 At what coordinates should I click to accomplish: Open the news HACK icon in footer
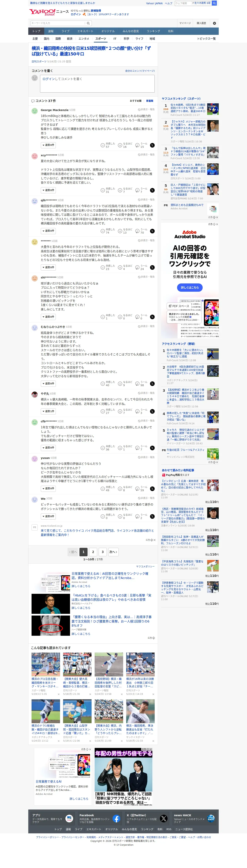click(211, 819)
